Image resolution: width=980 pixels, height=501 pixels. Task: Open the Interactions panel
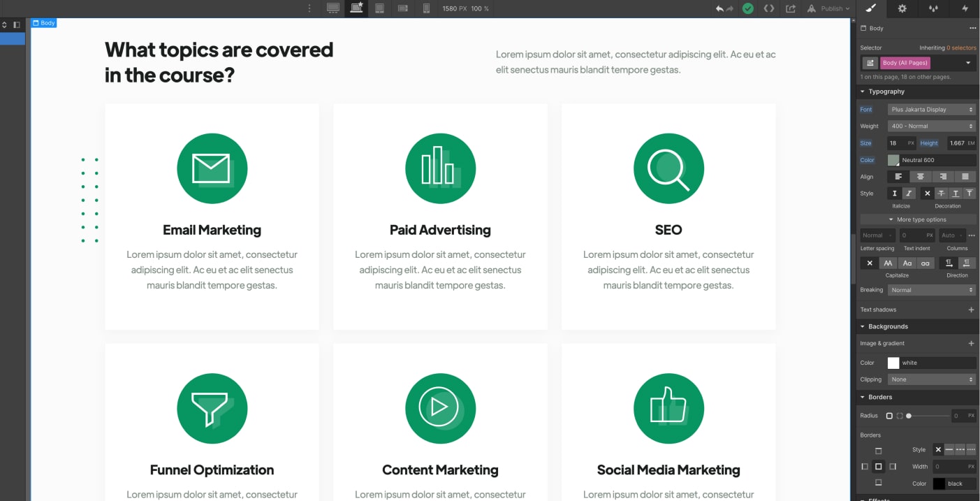(963, 8)
